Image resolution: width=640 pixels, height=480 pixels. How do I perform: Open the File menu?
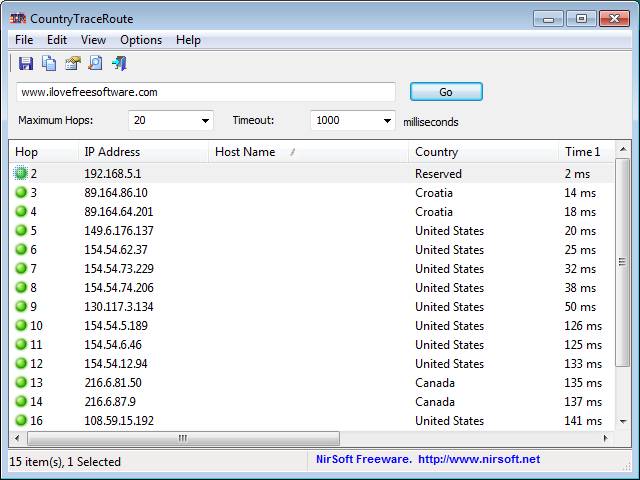(24, 40)
